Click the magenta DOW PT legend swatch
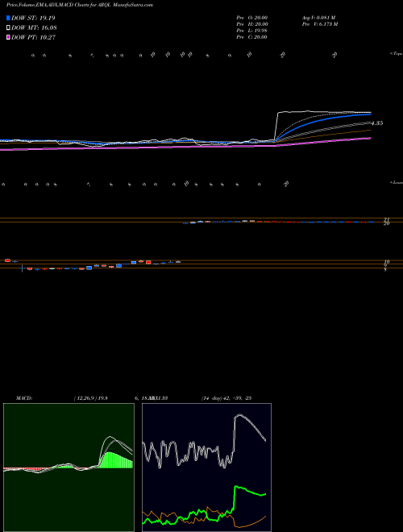 [x=8, y=37]
